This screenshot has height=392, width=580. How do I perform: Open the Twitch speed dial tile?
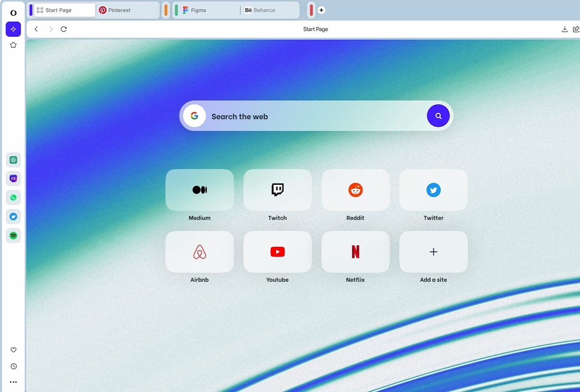(277, 190)
